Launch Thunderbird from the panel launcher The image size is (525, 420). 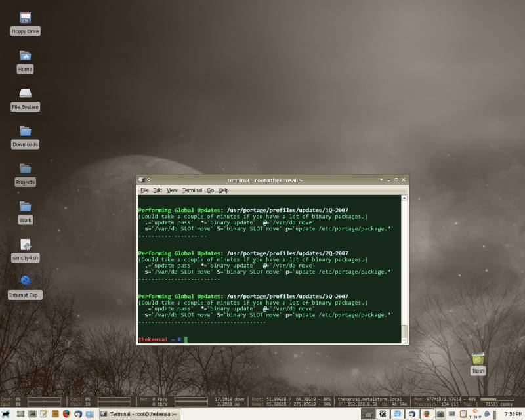click(78, 414)
